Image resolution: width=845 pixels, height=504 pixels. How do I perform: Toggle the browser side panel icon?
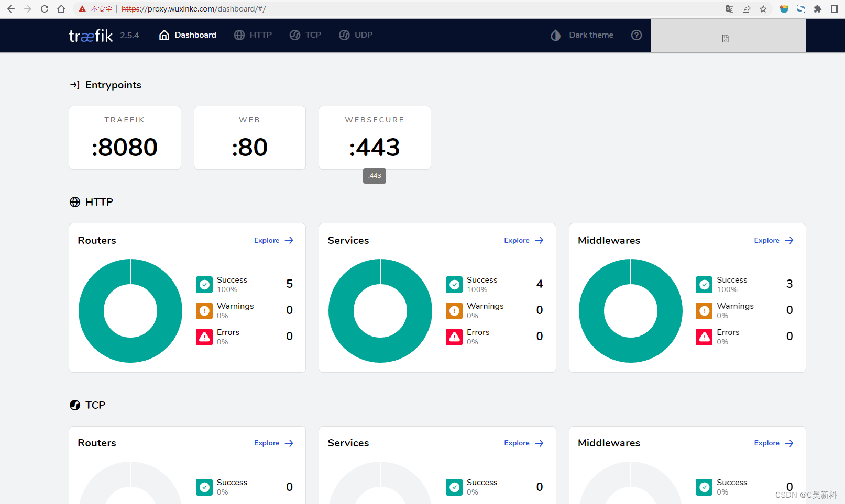coord(835,9)
